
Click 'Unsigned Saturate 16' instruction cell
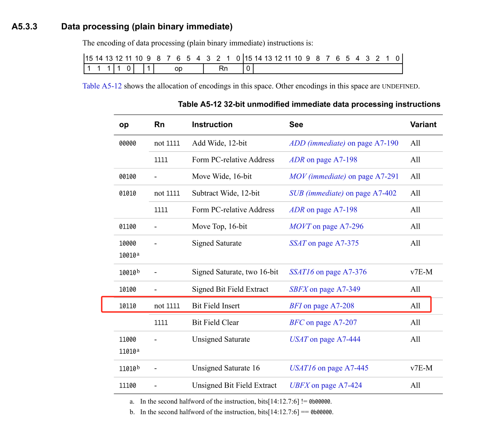(226, 368)
